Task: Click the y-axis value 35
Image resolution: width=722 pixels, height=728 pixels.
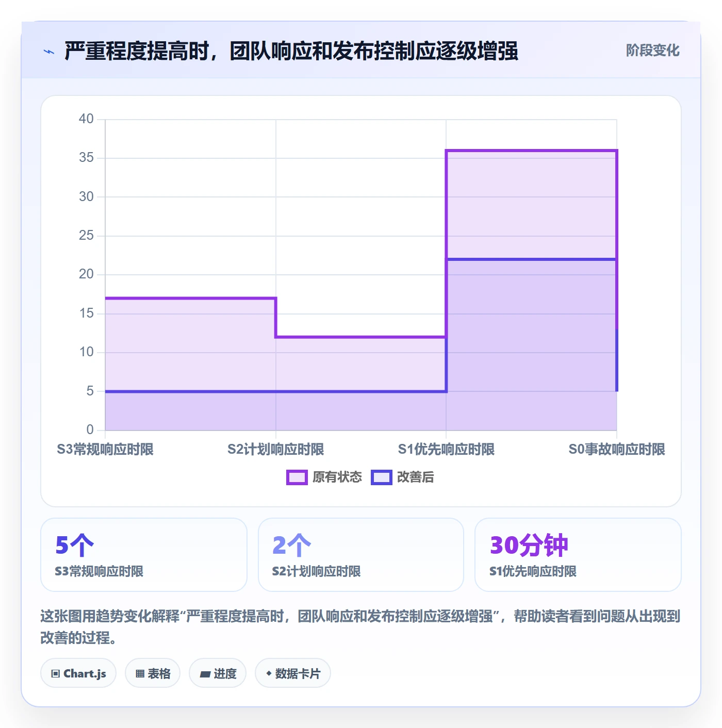Action: coord(86,158)
